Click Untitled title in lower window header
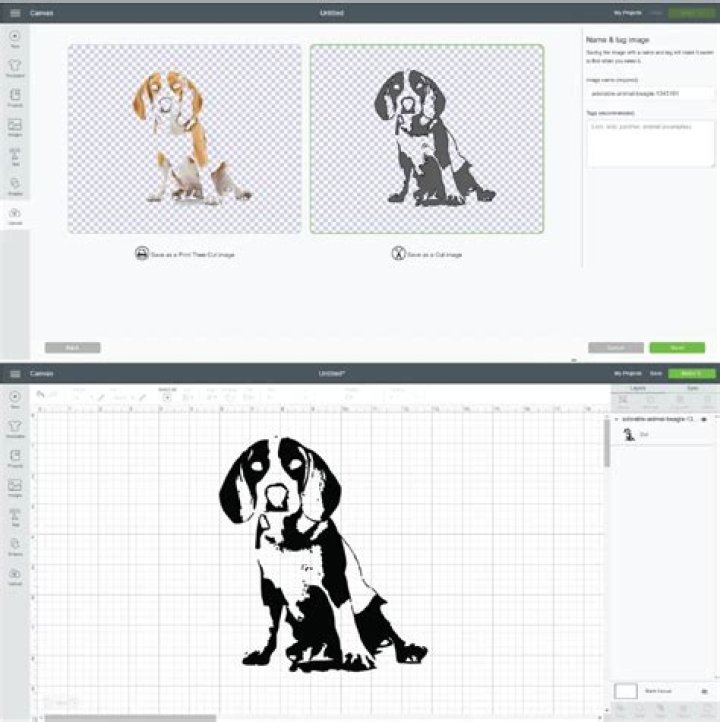 tap(331, 373)
